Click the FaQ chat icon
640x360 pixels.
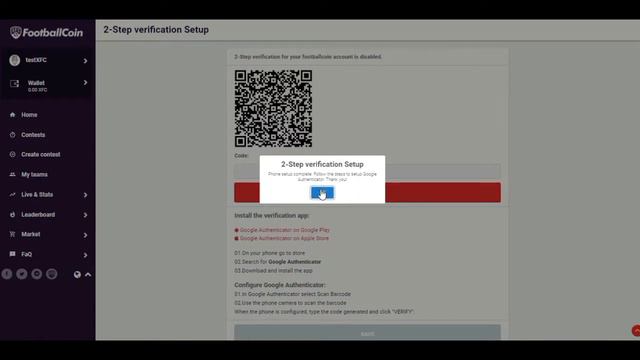(13, 254)
